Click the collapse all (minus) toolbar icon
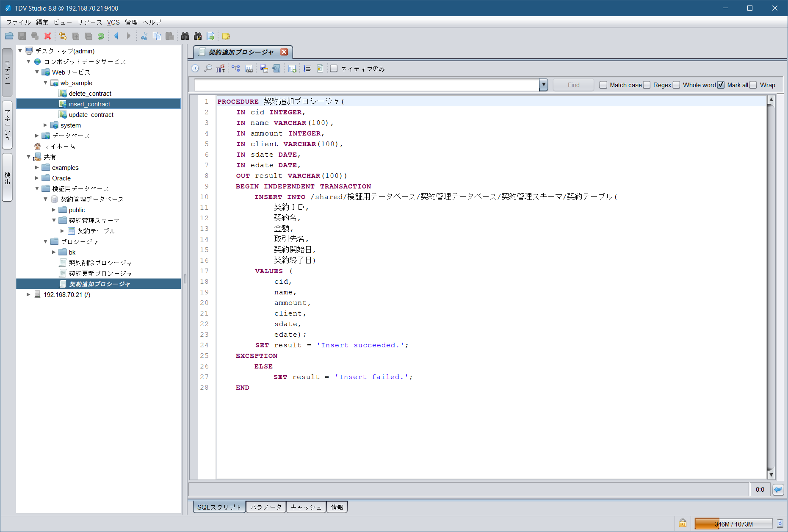This screenshot has width=788, height=532. [88, 36]
